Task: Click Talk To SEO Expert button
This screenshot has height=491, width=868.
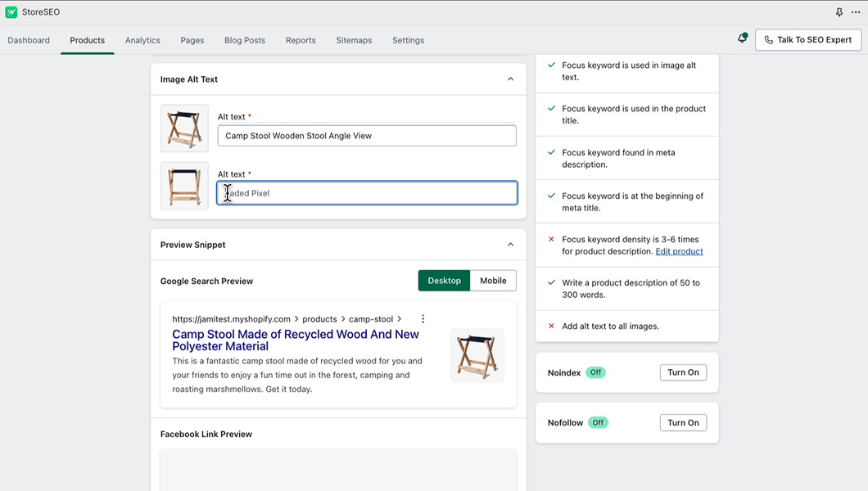Action: point(807,40)
